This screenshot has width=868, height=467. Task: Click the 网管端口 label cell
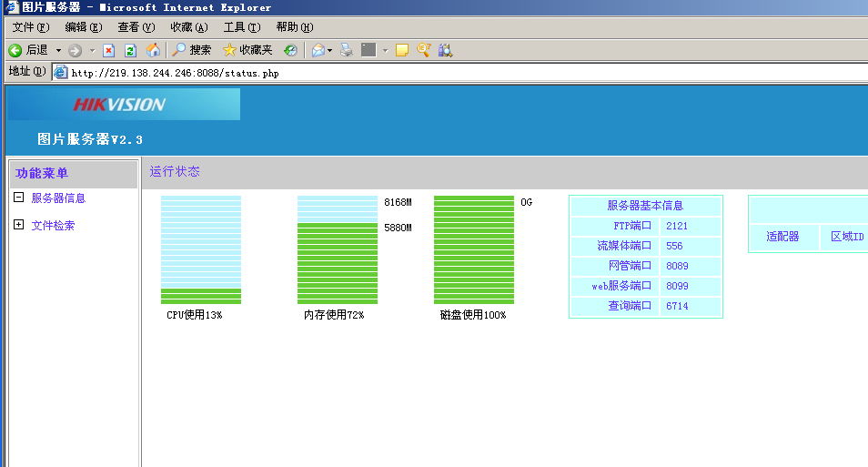click(616, 266)
